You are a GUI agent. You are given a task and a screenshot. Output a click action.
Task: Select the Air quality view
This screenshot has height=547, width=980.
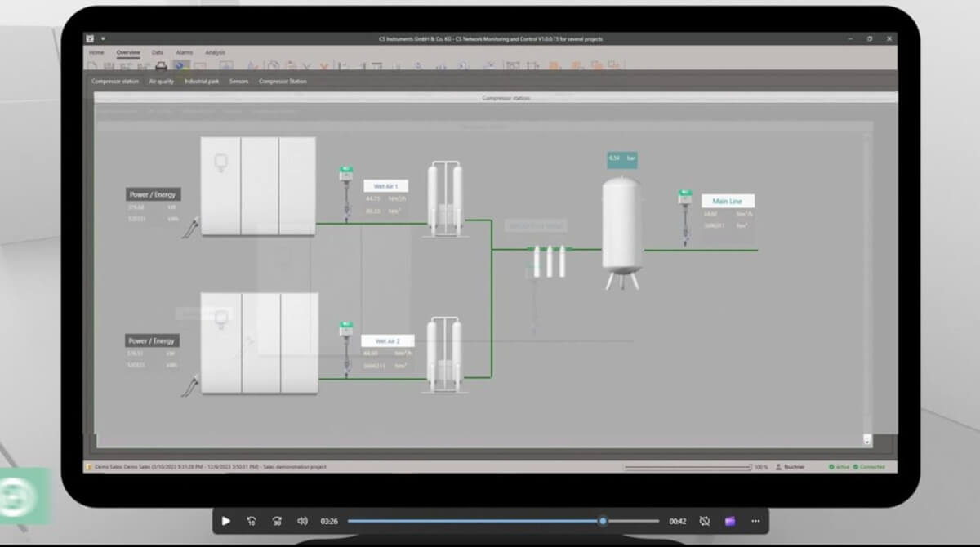pyautogui.click(x=162, y=82)
